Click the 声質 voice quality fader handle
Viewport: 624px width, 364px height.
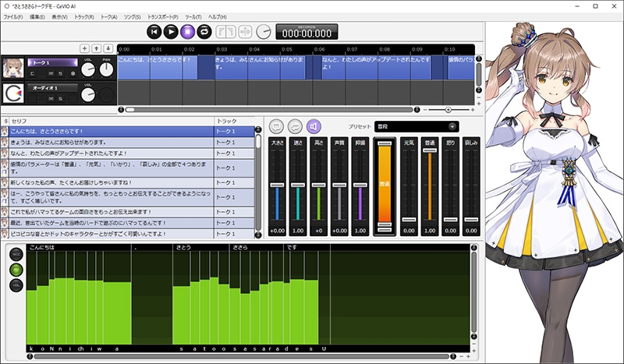[339, 185]
